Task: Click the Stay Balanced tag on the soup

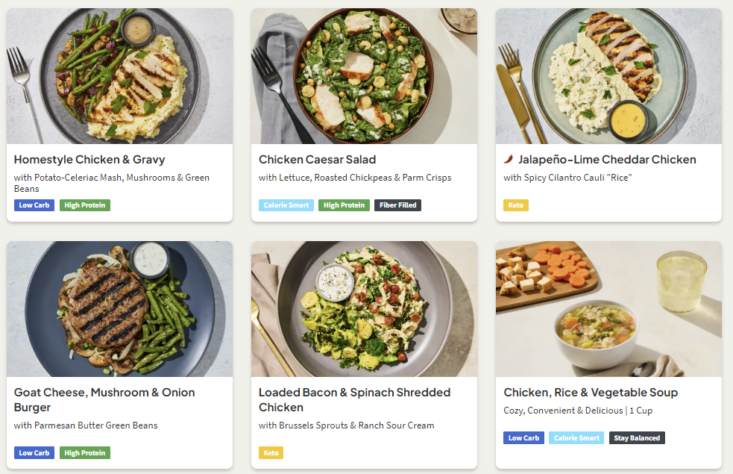Action: click(637, 438)
